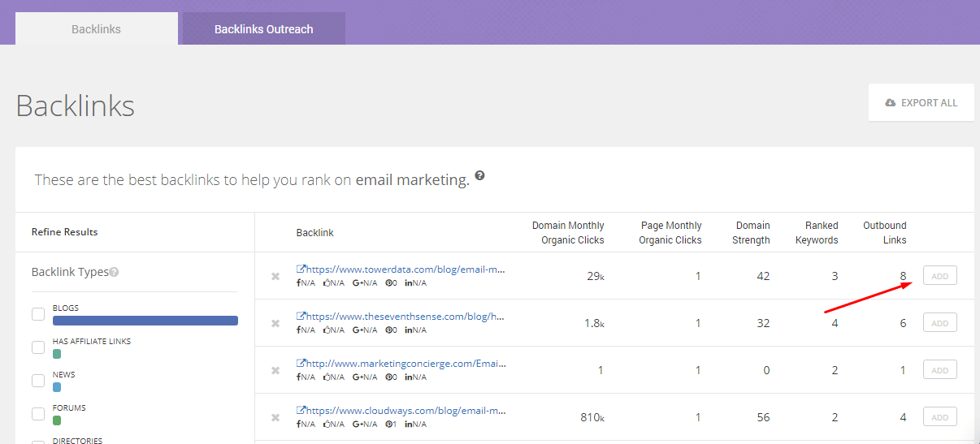This screenshot has width=980, height=444.
Task: Check the NEWS filter checkbox
Action: (x=38, y=381)
